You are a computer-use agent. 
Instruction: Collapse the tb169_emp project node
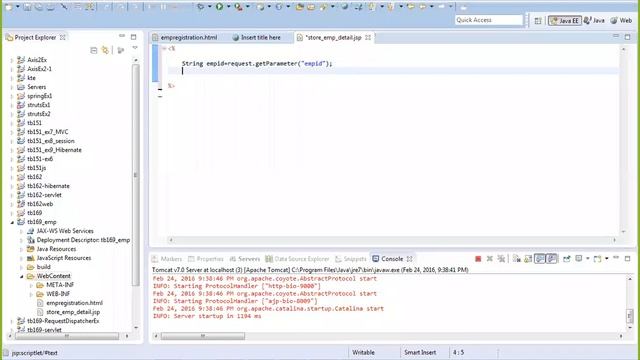(x=12, y=222)
